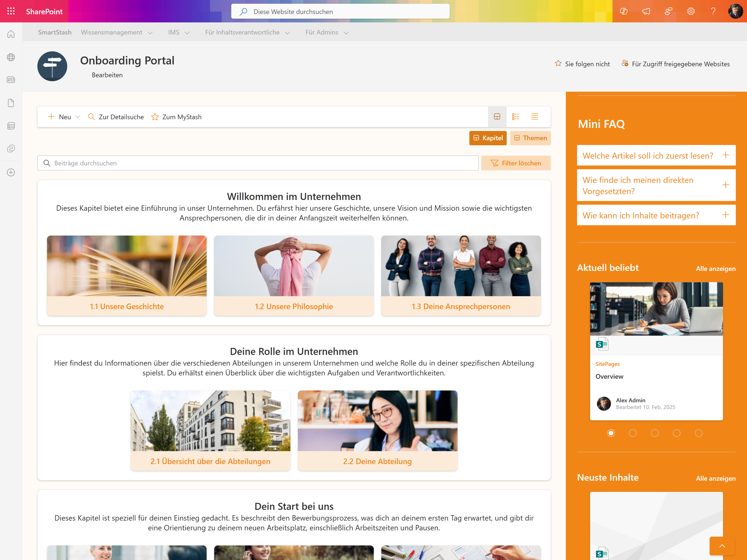Open the Wissensmanagement navigation item

pos(111,32)
